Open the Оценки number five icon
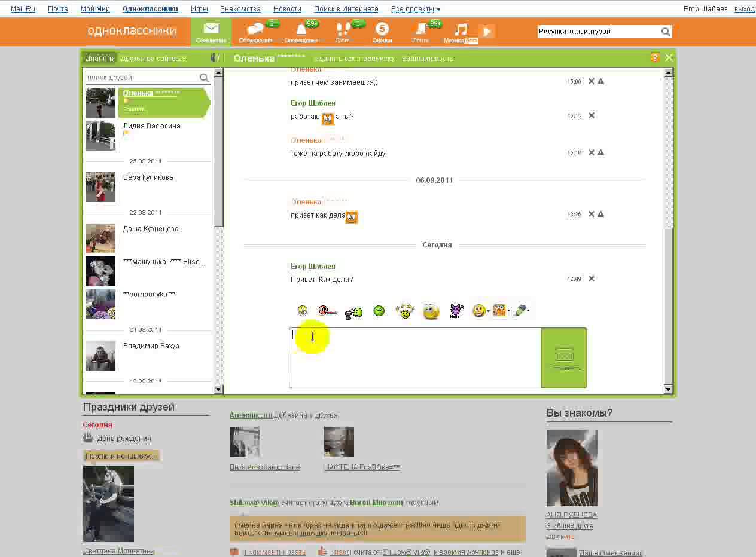This screenshot has width=756, height=557. coord(382,31)
